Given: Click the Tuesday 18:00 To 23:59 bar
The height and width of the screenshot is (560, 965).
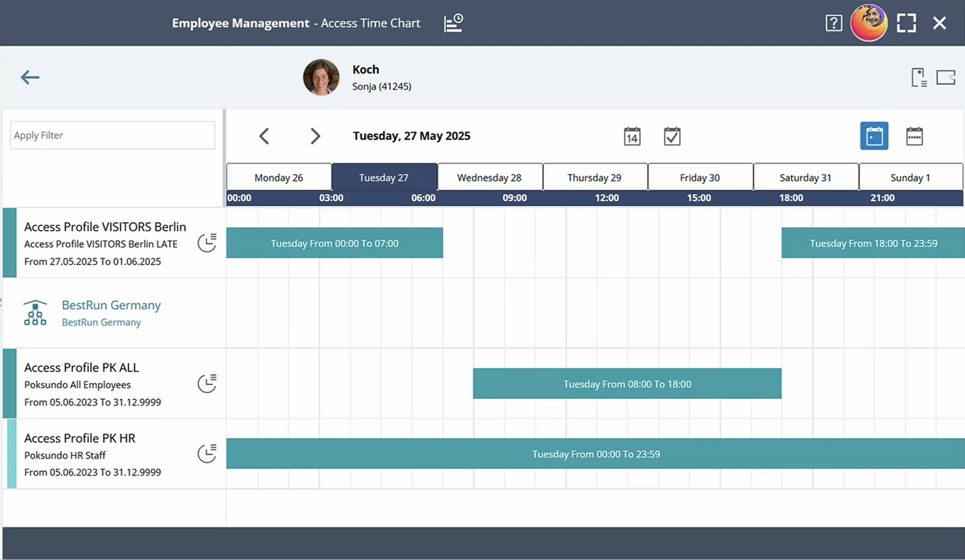Looking at the screenshot, I should pyautogui.click(x=873, y=243).
